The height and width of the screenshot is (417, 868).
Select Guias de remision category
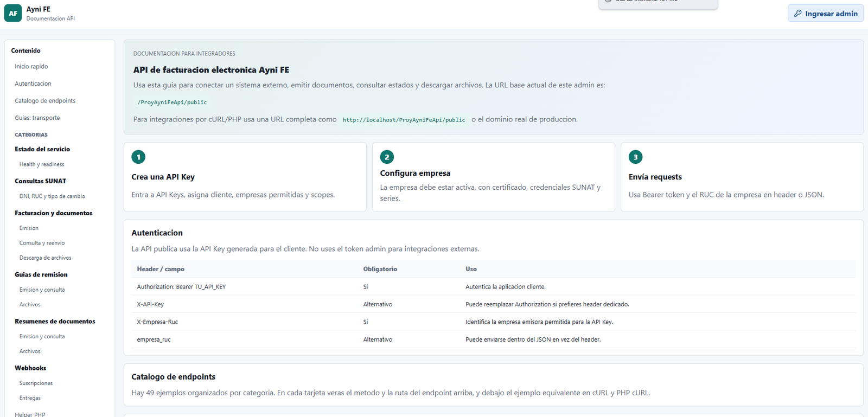[x=41, y=275]
